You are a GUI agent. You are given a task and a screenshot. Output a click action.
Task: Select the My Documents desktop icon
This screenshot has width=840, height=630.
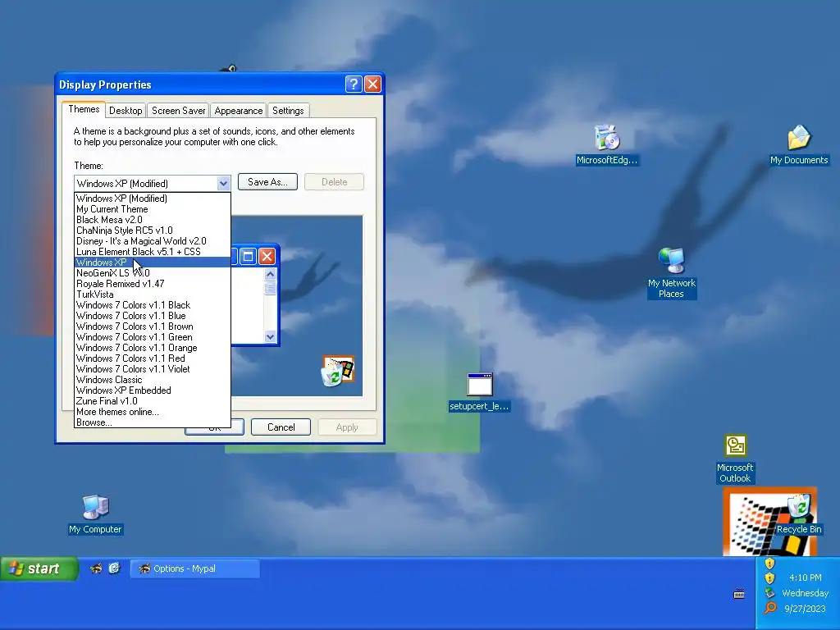799,144
